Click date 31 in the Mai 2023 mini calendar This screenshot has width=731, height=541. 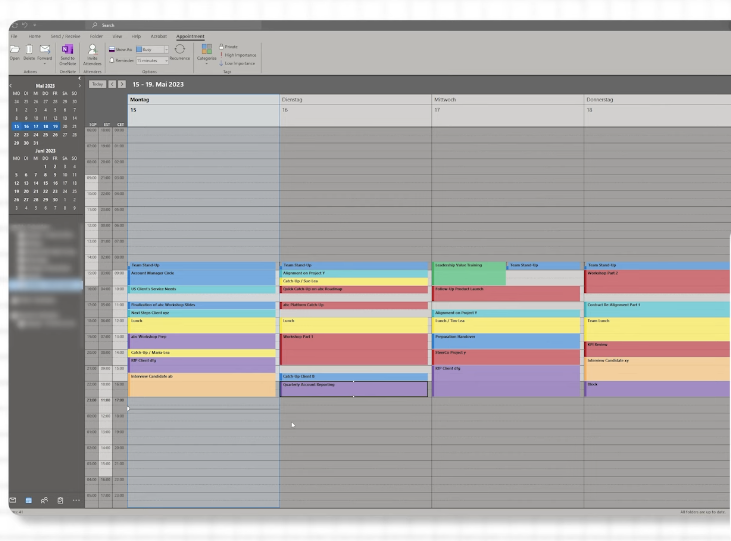pos(36,143)
